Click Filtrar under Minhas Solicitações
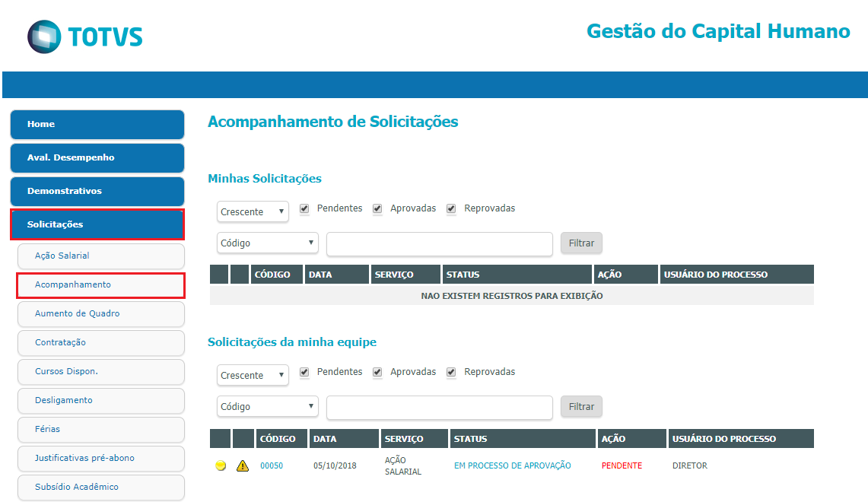This screenshot has width=868, height=502. tap(580, 242)
